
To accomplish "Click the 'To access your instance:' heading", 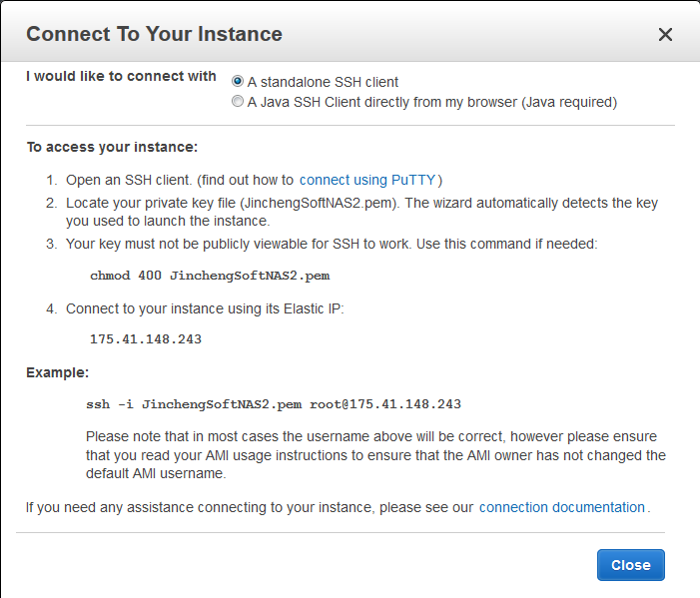I will pos(112,147).
